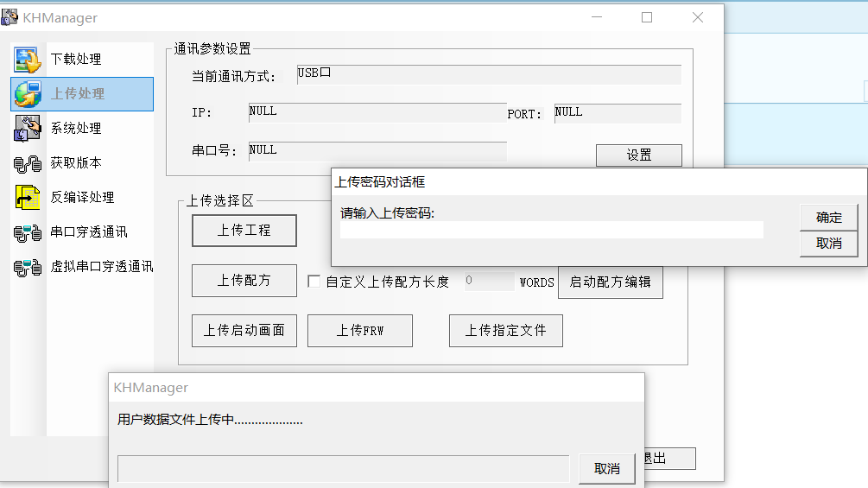Click the 下载处理 download icon in sidebar
The height and width of the screenshot is (488, 868).
coord(28,60)
